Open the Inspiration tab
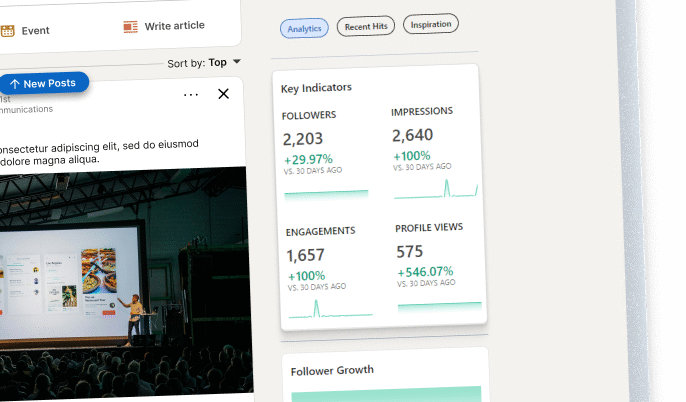This screenshot has width=686, height=402. click(x=431, y=23)
